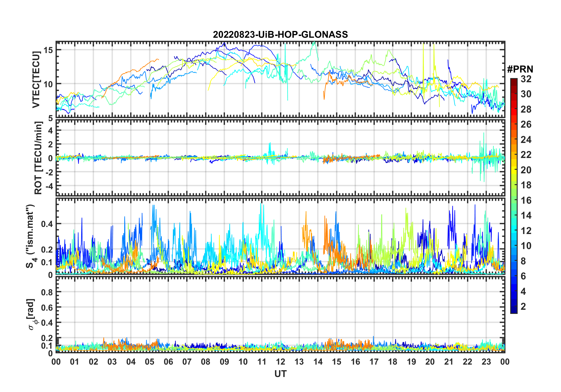
Task: Click the -2 tick on the ROT axis
Action: point(49,172)
